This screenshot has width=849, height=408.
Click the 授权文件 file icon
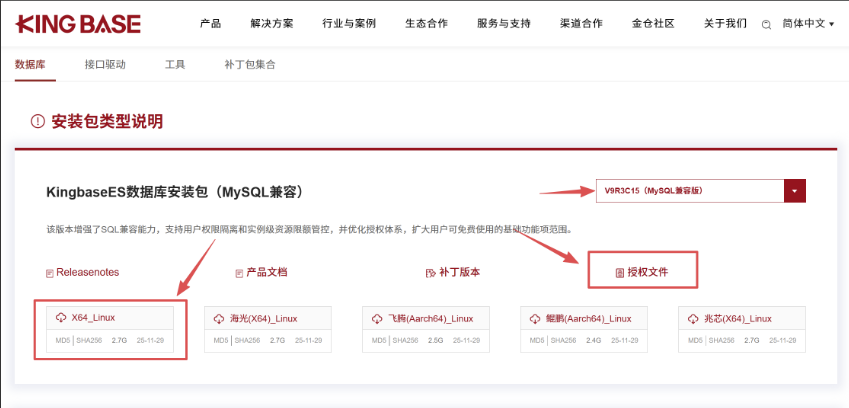(620, 273)
